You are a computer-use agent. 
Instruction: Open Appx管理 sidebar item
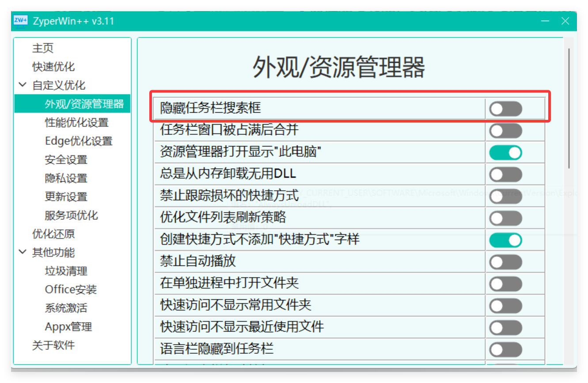tap(68, 327)
